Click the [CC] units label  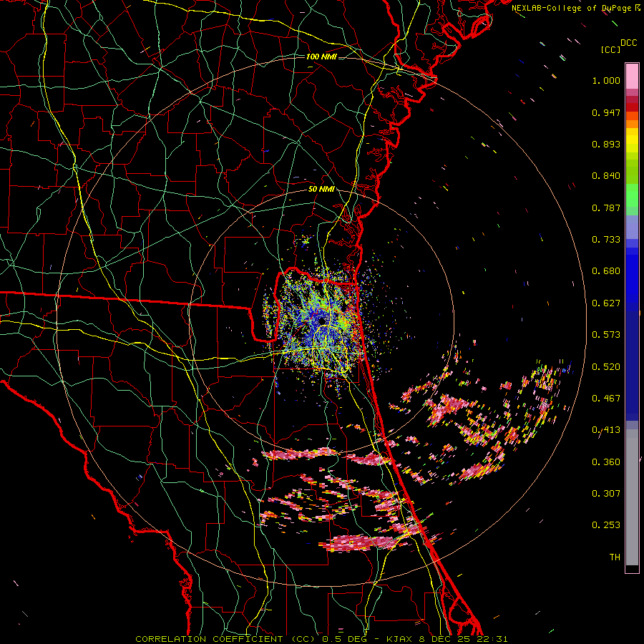pos(611,49)
